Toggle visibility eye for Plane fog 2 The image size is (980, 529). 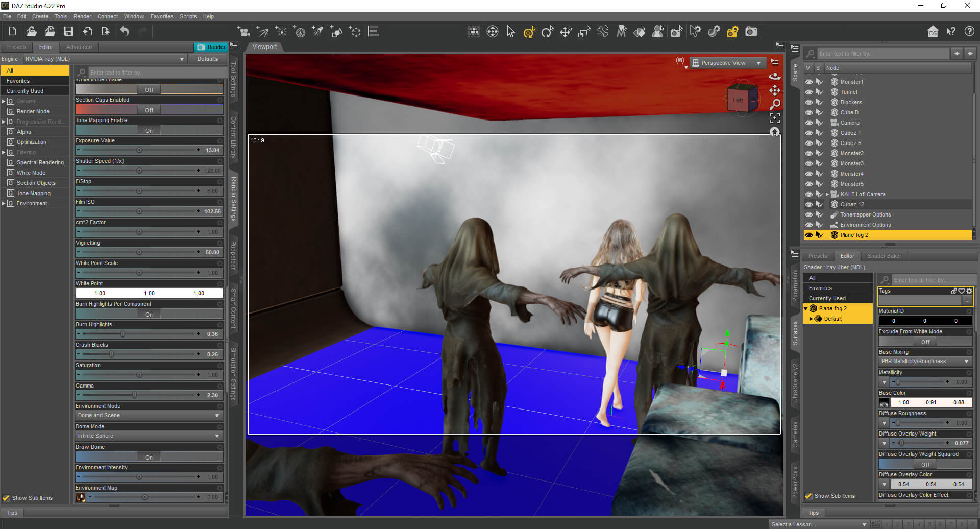pyautogui.click(x=809, y=235)
